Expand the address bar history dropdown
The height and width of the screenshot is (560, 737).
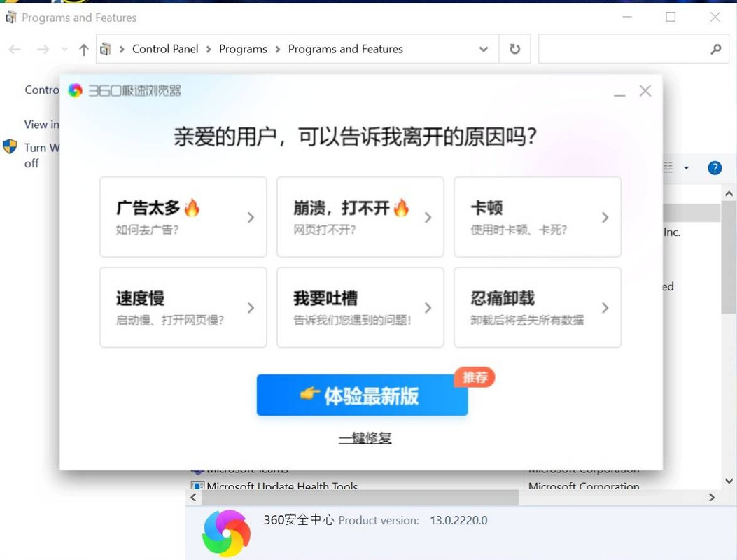(x=483, y=50)
